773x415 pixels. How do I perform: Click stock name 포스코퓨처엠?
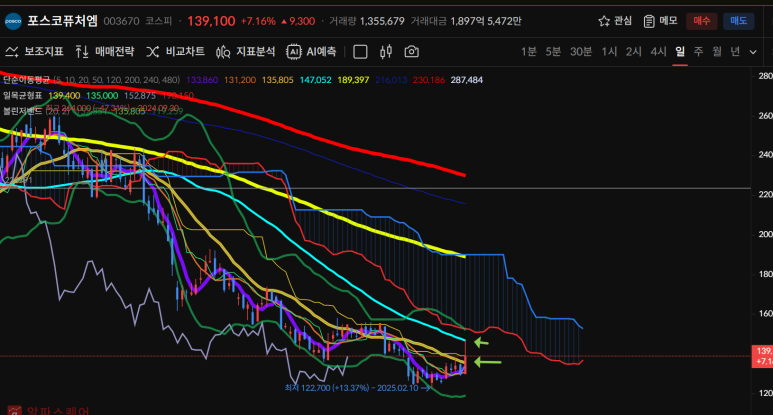click(62, 21)
